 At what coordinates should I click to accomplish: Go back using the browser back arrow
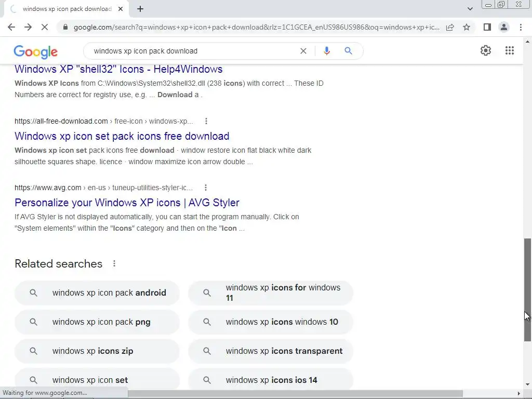(11, 27)
